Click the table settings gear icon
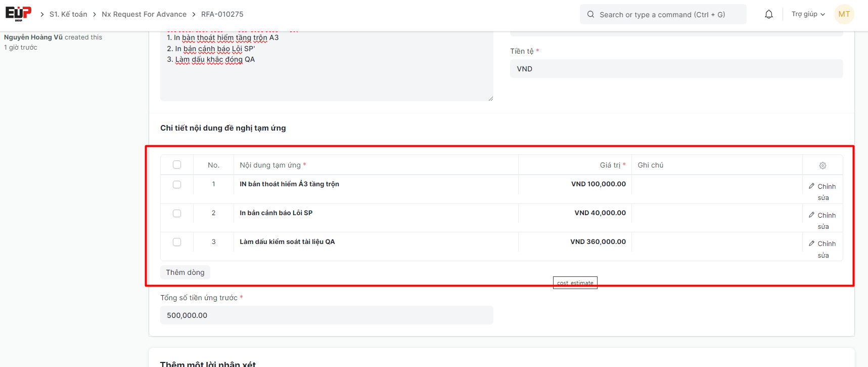868x367 pixels. [823, 166]
